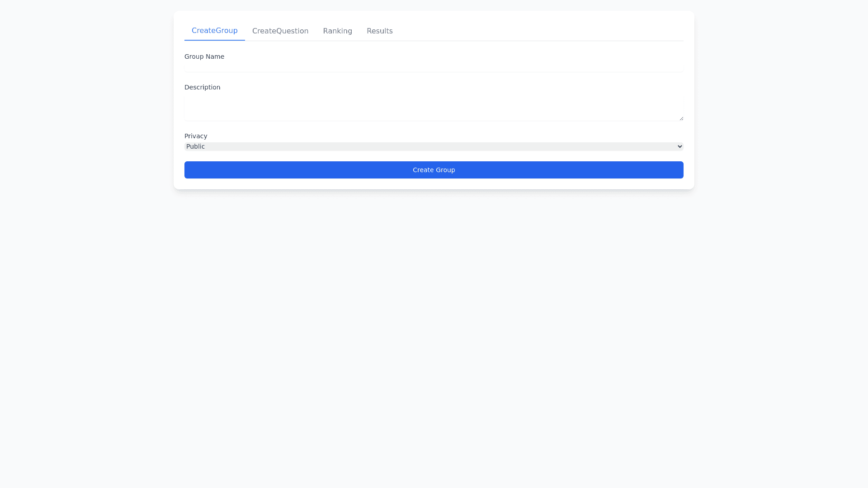Click the Description label text
Screen dimensions: 868x488
coord(202,87)
